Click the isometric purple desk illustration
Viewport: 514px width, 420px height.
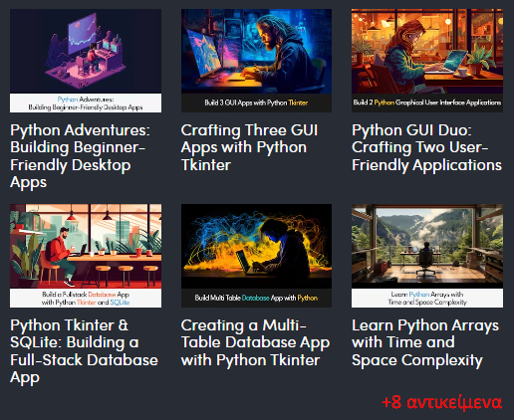click(x=86, y=52)
